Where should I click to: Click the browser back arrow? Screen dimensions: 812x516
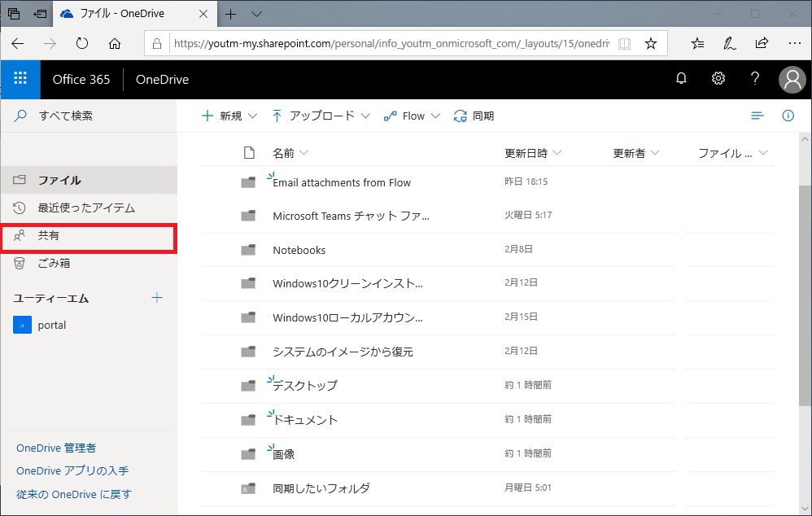18,43
